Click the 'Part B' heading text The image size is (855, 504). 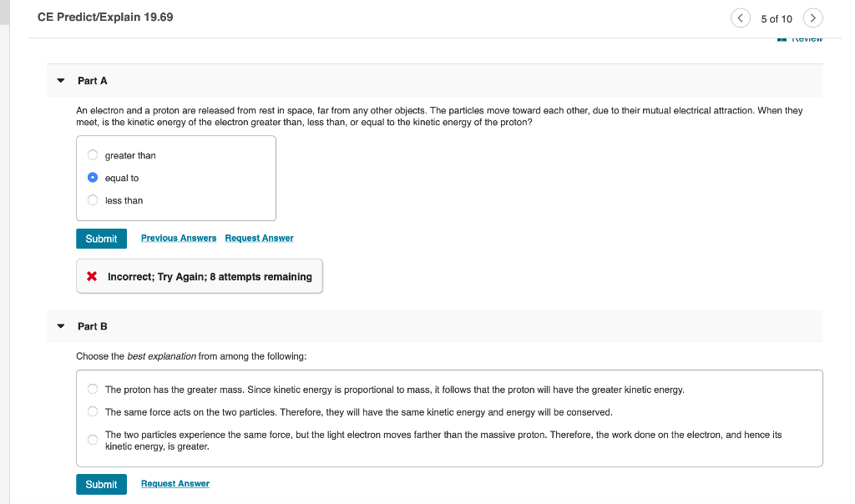(93, 326)
